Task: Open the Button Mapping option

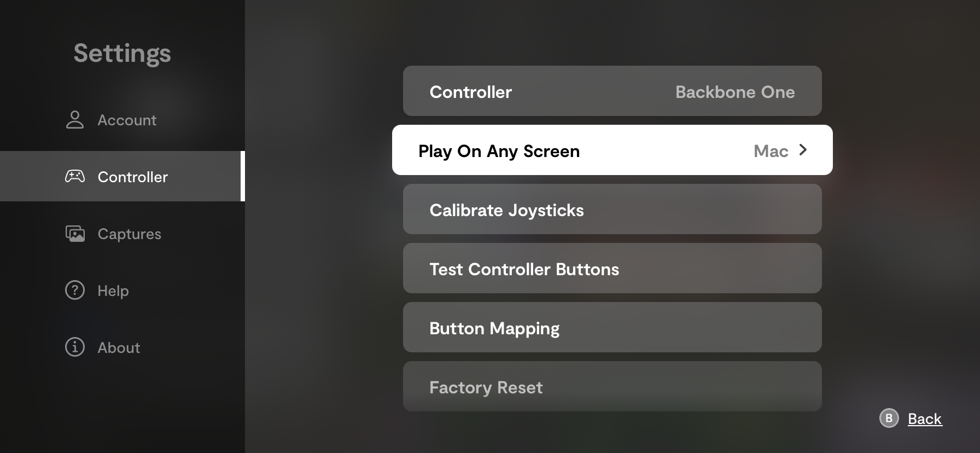Action: 612,327
